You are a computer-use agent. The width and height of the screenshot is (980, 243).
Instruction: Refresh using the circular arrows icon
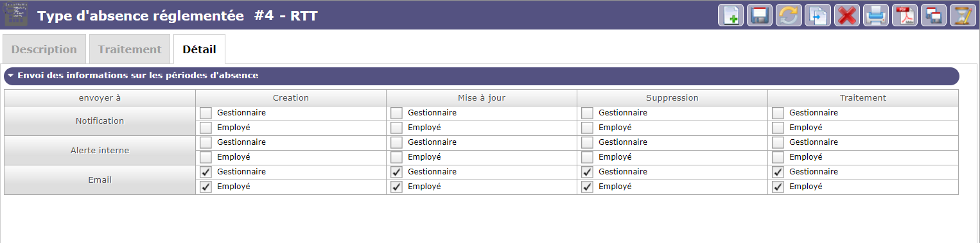[x=789, y=15]
